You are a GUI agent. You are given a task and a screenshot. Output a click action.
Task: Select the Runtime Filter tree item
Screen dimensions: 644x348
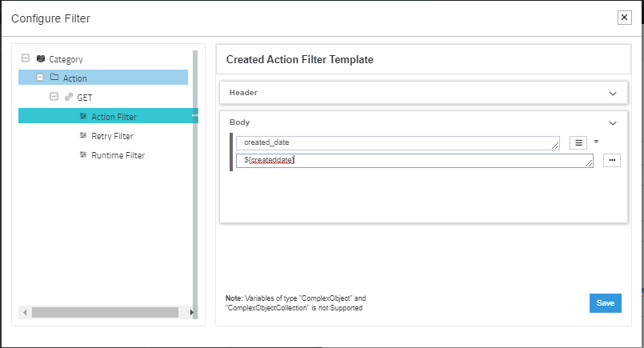(118, 155)
